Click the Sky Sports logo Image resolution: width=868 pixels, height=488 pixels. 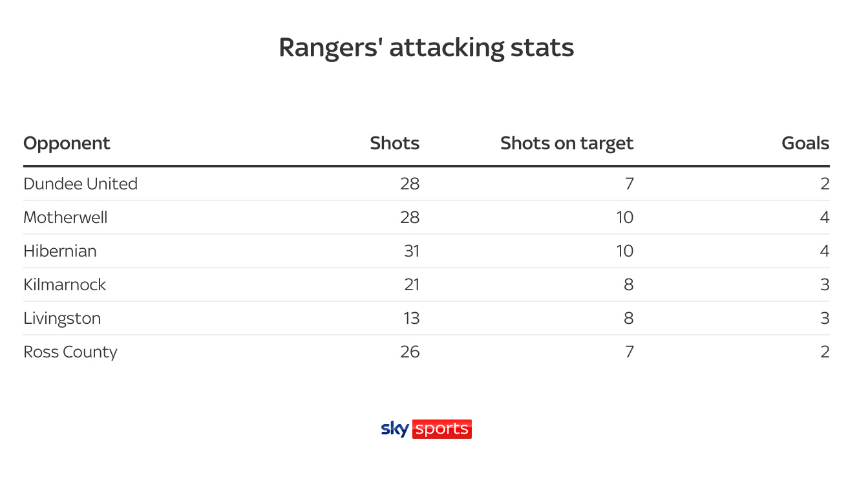coord(427,429)
